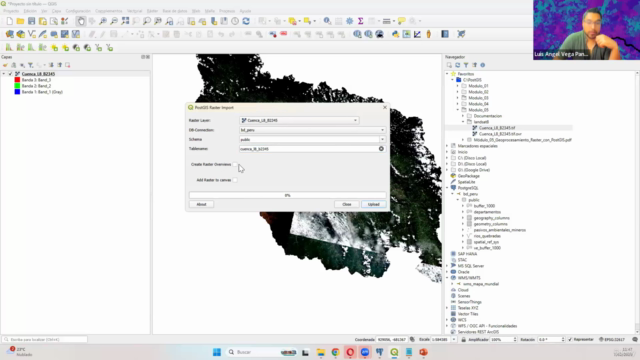640x360 pixels.
Task: Open the Proyecto menu
Action: click(x=11, y=11)
